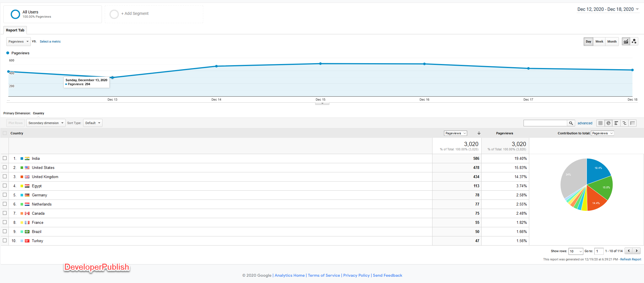Select the Report Tab
644x283 pixels.
coord(15,30)
